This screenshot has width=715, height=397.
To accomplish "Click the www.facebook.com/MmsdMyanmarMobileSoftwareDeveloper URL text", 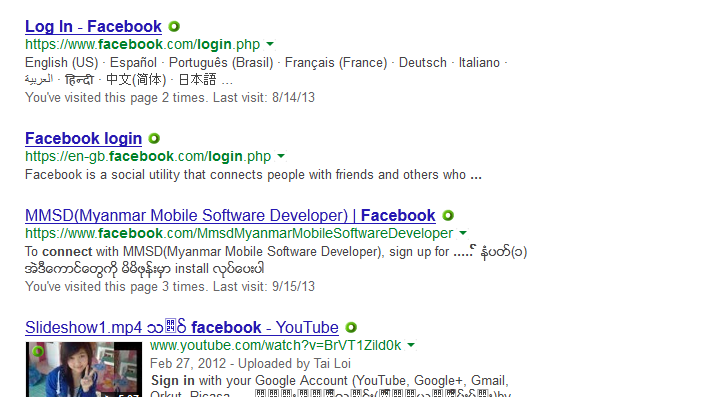I will point(239,233).
